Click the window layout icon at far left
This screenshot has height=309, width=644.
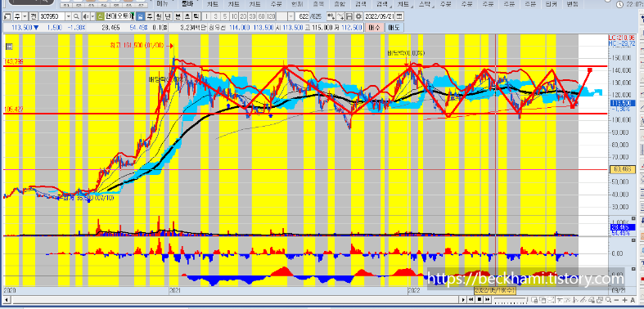coord(7,17)
